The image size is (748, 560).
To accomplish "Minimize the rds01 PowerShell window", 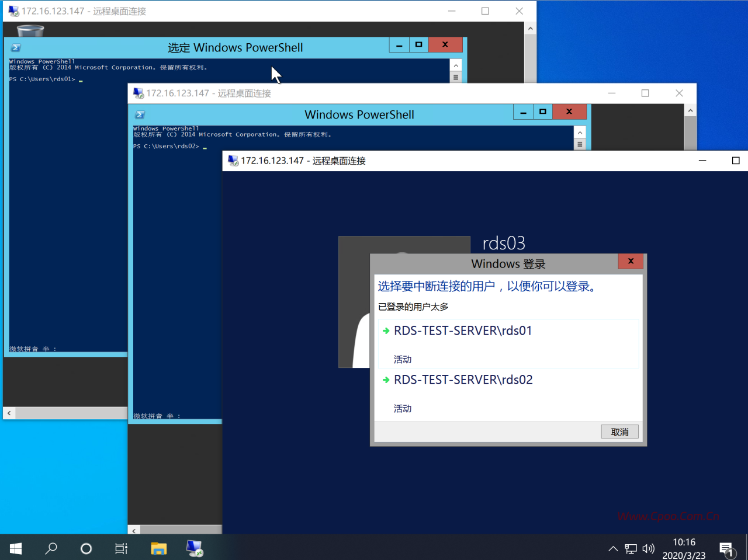I will click(x=399, y=45).
